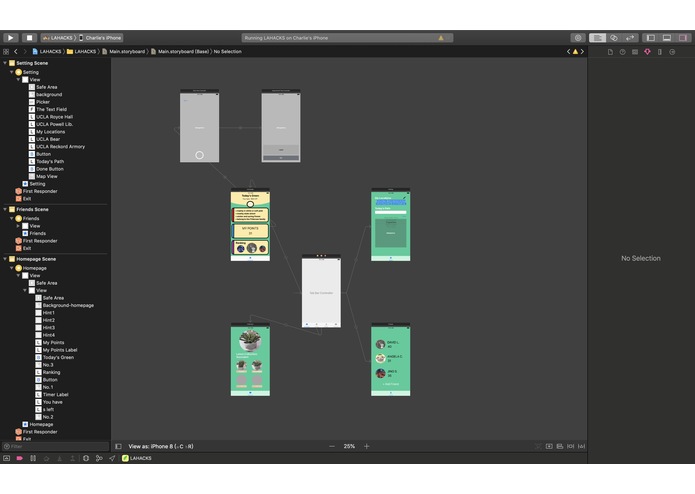Go forward in editor history
The image size is (695, 494).
pos(25,51)
